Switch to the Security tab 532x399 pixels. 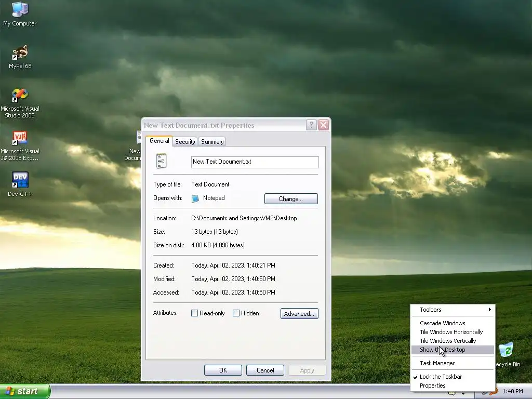pyautogui.click(x=185, y=142)
